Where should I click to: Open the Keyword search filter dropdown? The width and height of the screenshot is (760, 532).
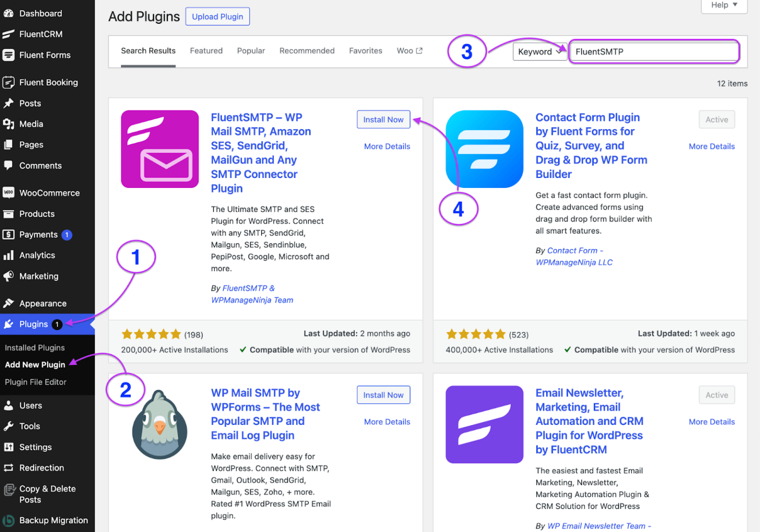pos(539,51)
